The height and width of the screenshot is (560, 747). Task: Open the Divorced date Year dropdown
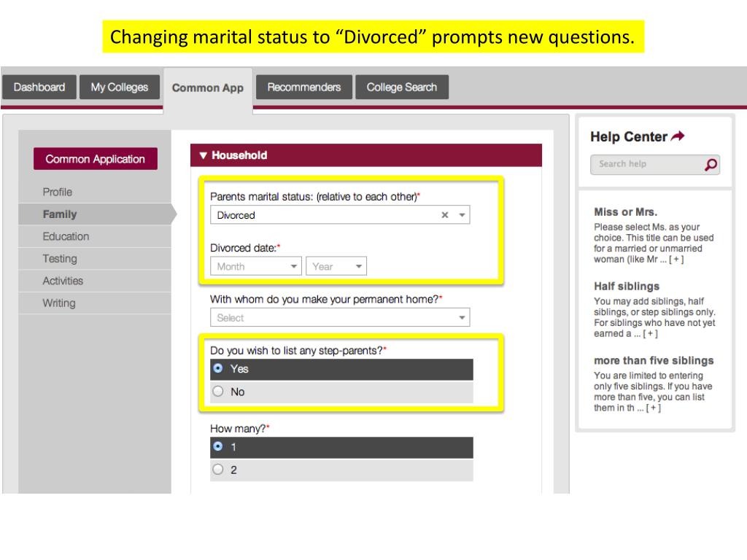coord(336,266)
